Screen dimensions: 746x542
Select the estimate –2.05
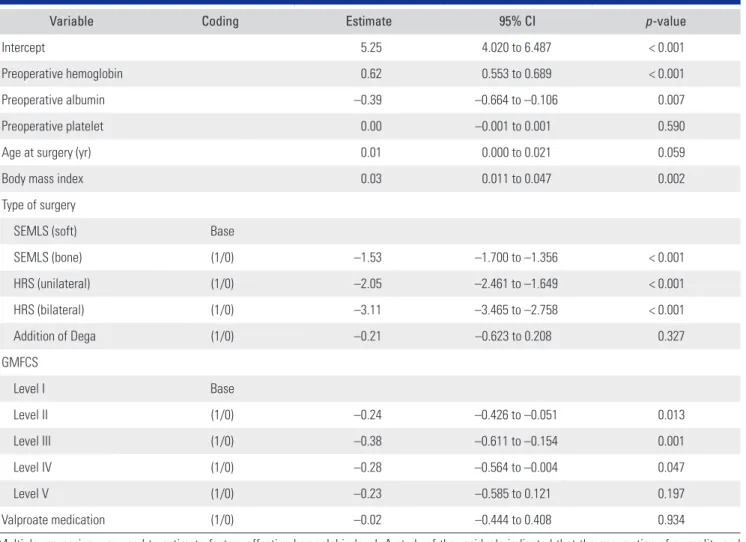pos(368,284)
